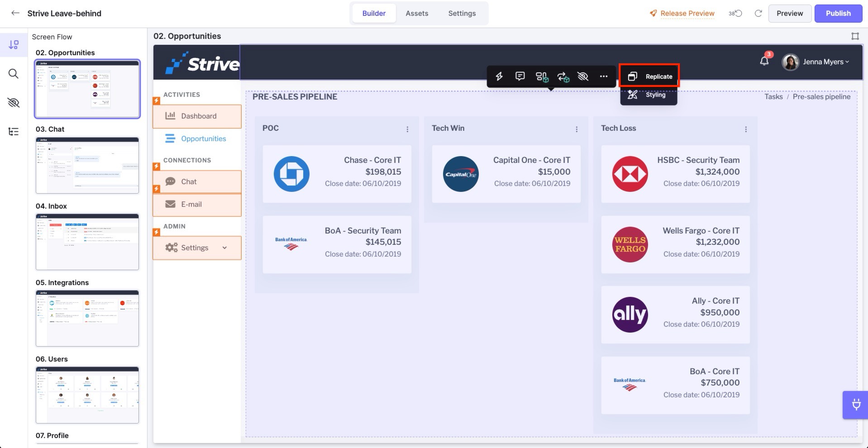Viewport: 868px width, 448px height.
Task: Select the 02. Opportunities screen thumbnail
Action: point(87,89)
